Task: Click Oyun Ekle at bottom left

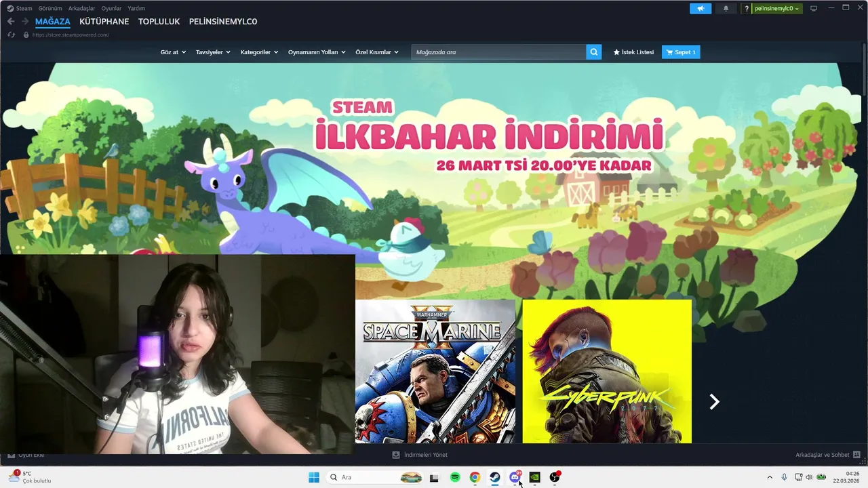Action: (x=26, y=455)
